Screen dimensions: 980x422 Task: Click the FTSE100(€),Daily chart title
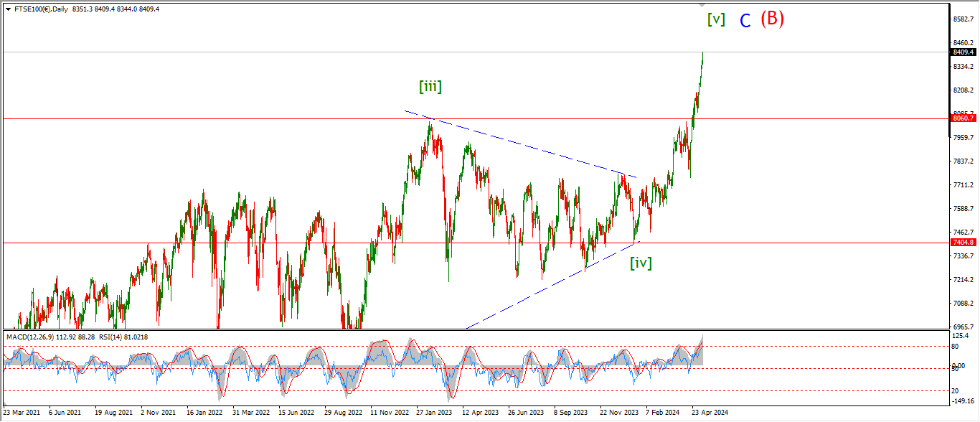point(41,9)
